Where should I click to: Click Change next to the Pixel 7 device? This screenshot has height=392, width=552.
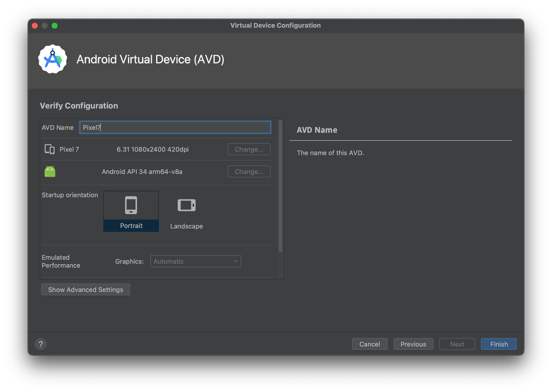(248, 149)
